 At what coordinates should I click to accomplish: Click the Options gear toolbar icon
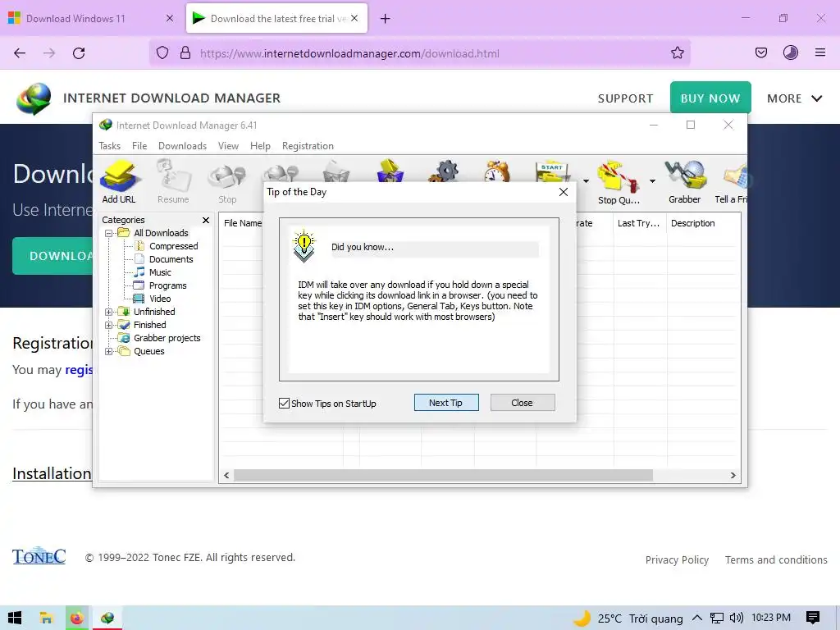(x=444, y=171)
